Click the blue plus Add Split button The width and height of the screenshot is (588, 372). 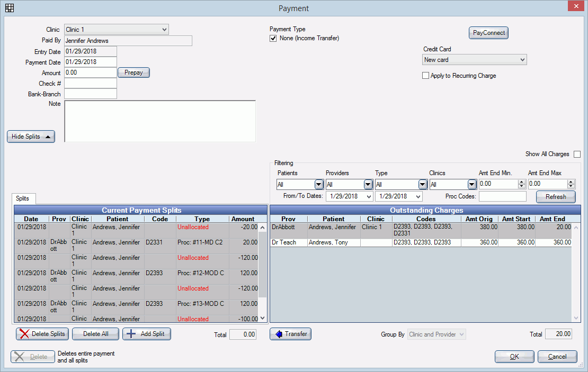point(147,334)
